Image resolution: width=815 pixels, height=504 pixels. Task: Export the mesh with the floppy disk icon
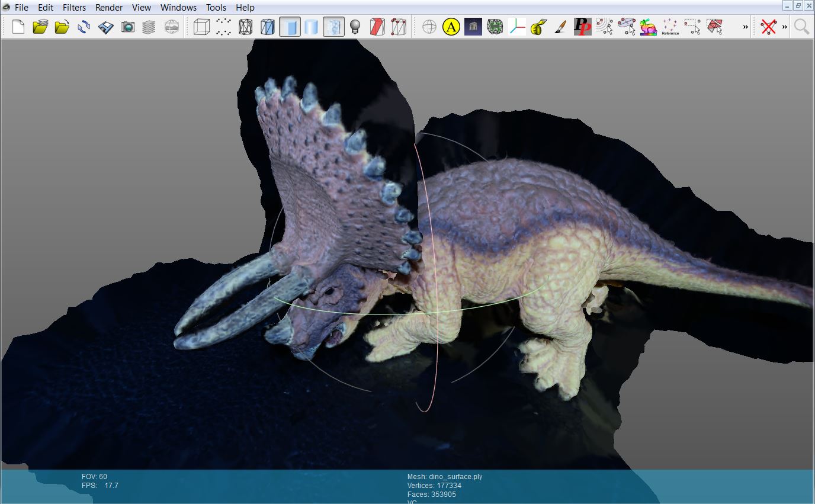106,27
